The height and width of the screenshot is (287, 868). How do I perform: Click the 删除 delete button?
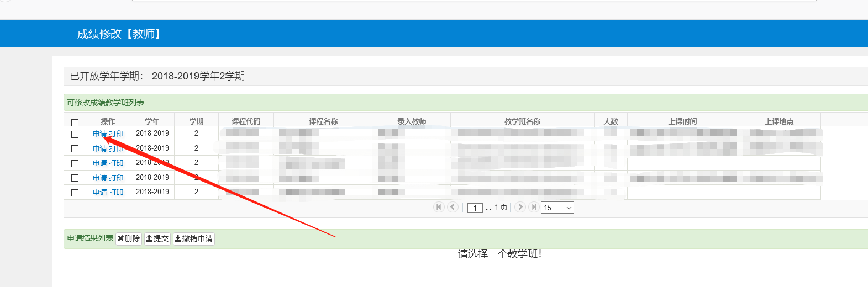[x=129, y=238]
